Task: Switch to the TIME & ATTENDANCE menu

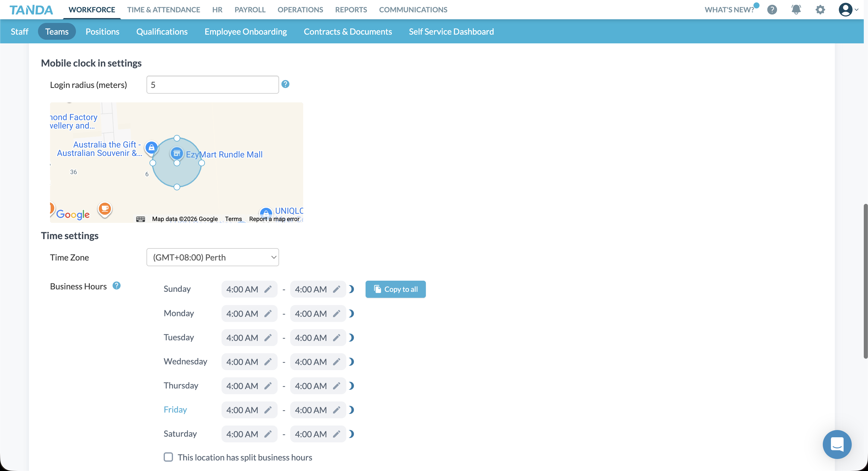Action: [x=163, y=10]
